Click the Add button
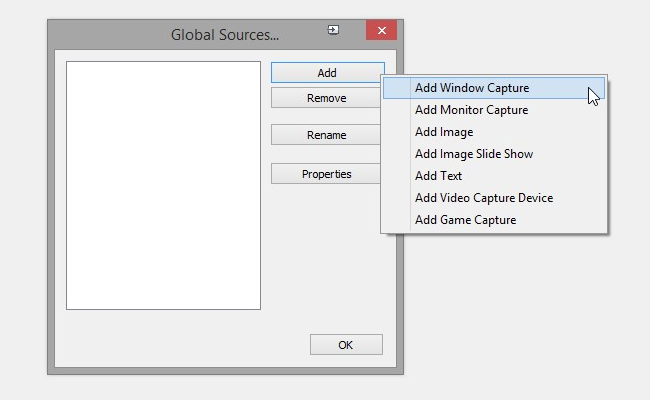Screen dimensions: 650x400 click(327, 73)
